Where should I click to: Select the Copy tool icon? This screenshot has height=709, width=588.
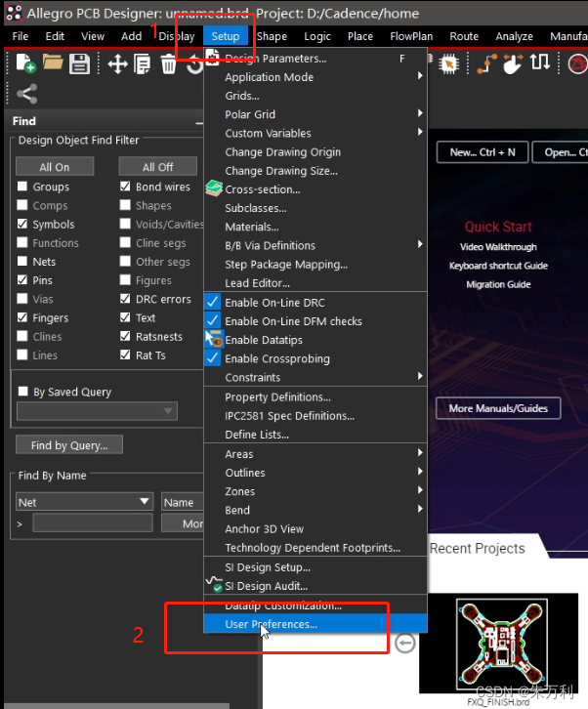pos(143,63)
